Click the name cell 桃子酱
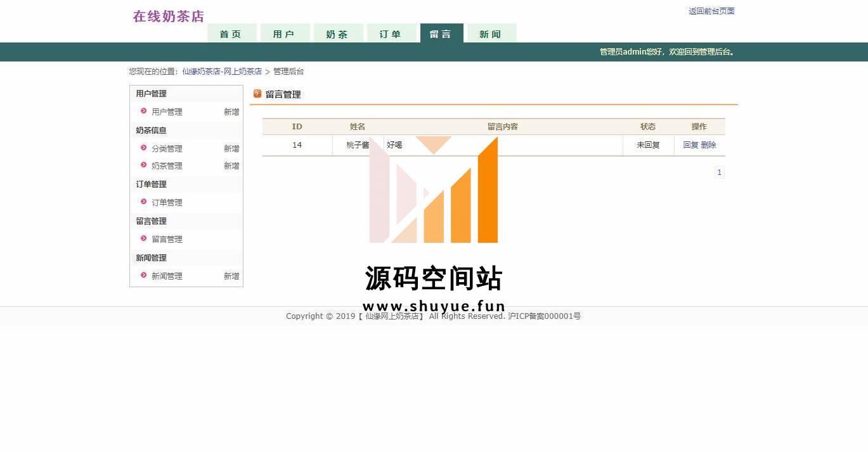 pyautogui.click(x=358, y=145)
